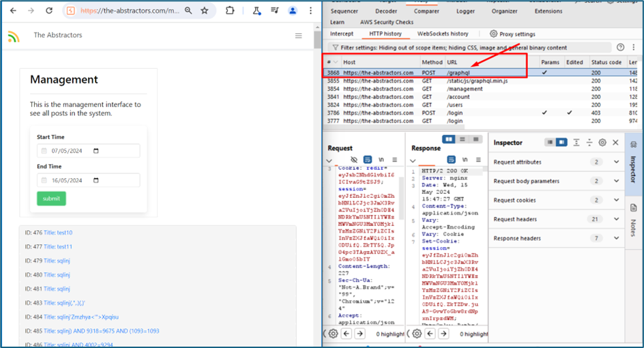
Task: Open the Sequencer tab
Action: click(x=345, y=11)
